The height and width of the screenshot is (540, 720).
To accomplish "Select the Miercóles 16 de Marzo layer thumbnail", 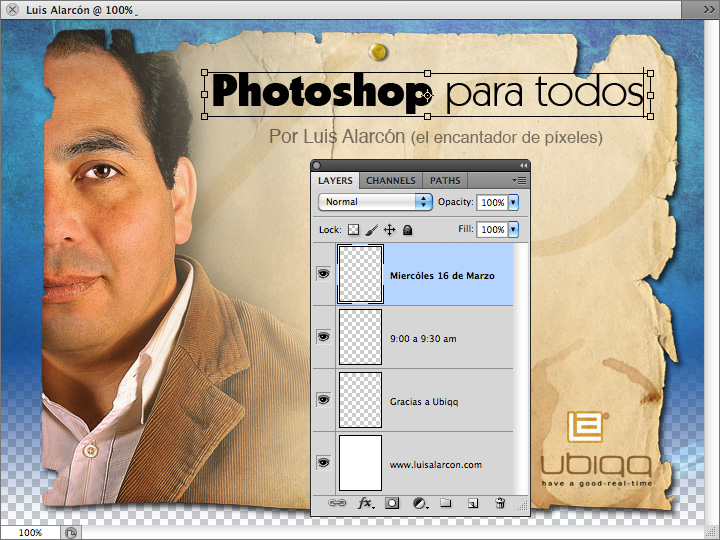I will point(360,274).
